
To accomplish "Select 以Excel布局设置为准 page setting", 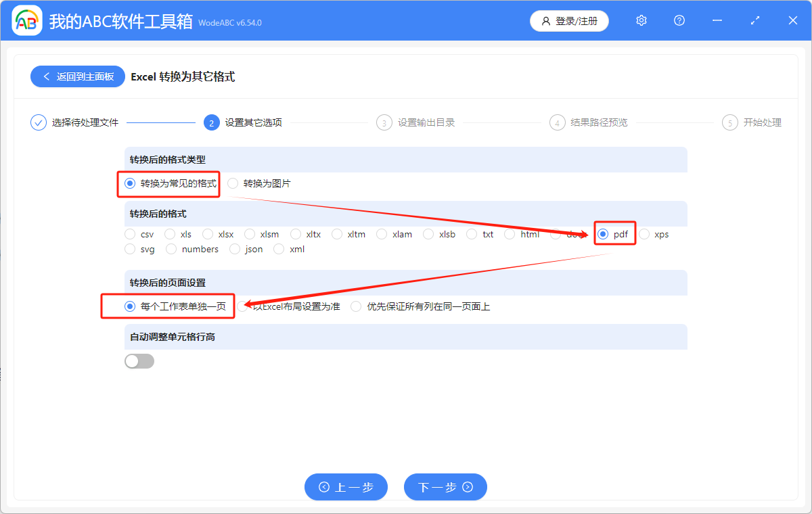I will tap(242, 306).
